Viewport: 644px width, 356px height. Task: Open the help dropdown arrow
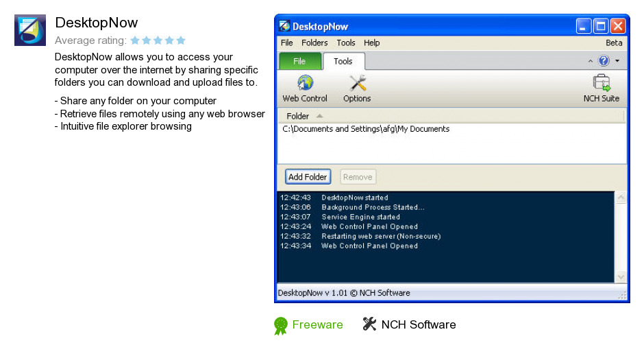click(x=617, y=61)
